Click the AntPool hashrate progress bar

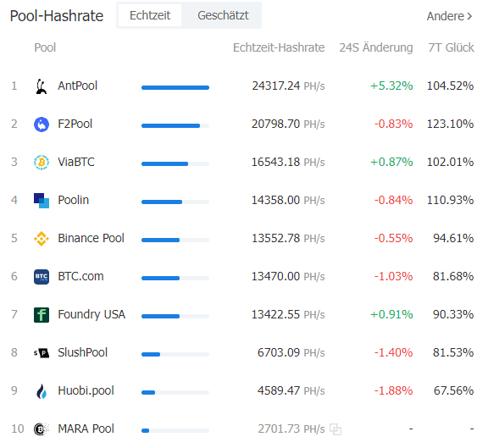click(x=175, y=88)
